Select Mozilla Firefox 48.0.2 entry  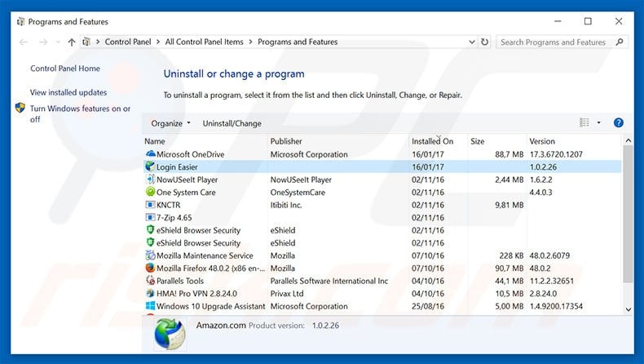[210, 268]
